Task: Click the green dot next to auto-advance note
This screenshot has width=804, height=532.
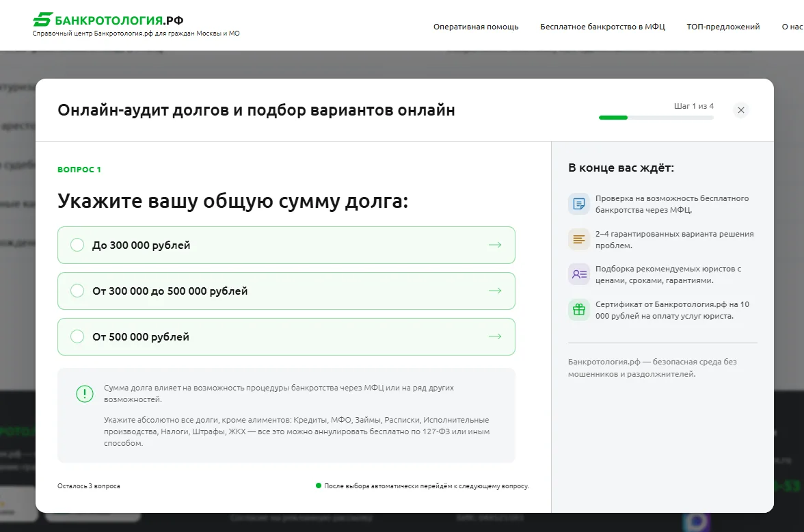Action: click(x=319, y=486)
